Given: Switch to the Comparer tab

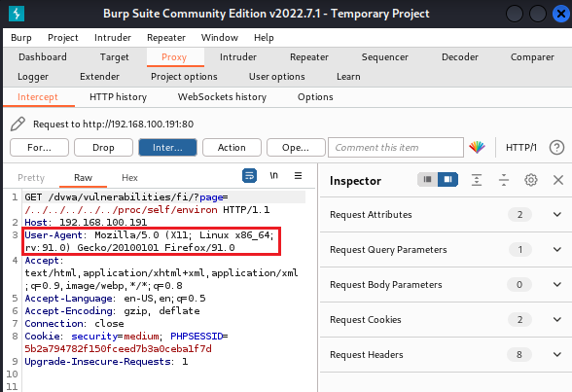Looking at the screenshot, I should (x=532, y=56).
